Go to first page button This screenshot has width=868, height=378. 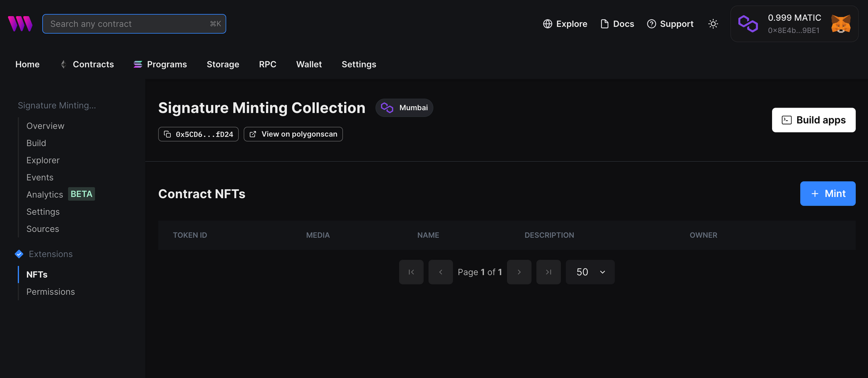411,272
